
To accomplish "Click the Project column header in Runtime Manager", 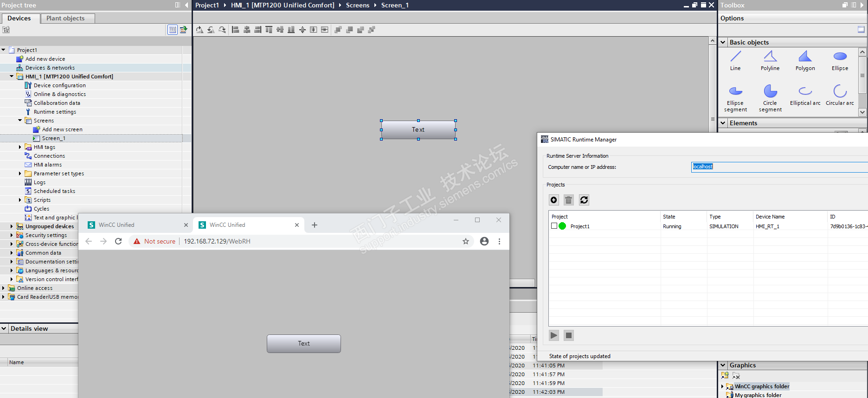I will (604, 217).
